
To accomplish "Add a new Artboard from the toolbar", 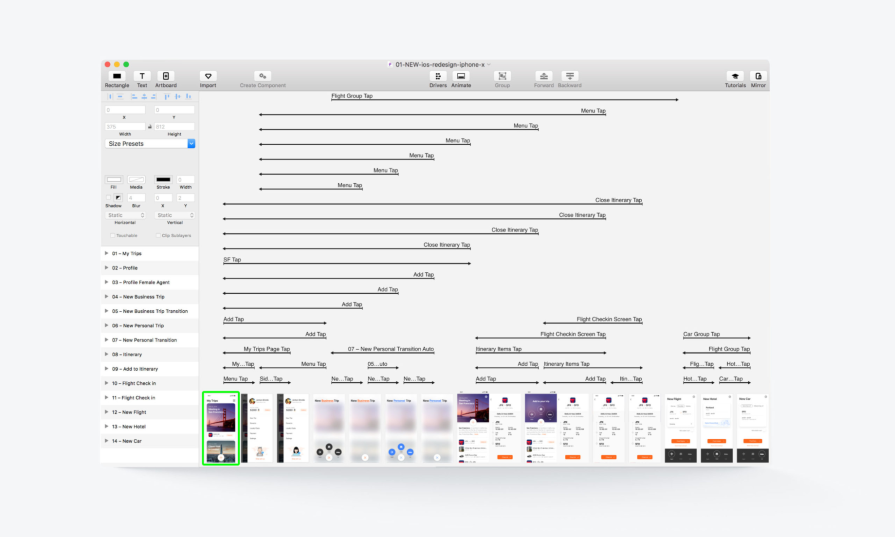I will (x=166, y=76).
